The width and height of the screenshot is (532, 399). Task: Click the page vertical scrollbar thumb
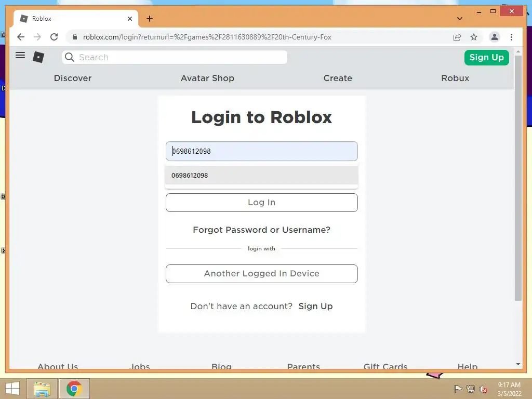point(518,178)
